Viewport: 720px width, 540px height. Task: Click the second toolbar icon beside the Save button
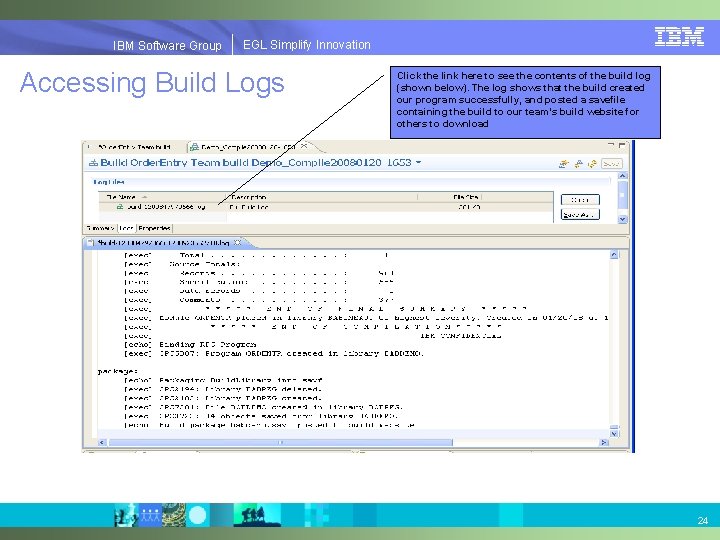click(x=579, y=164)
